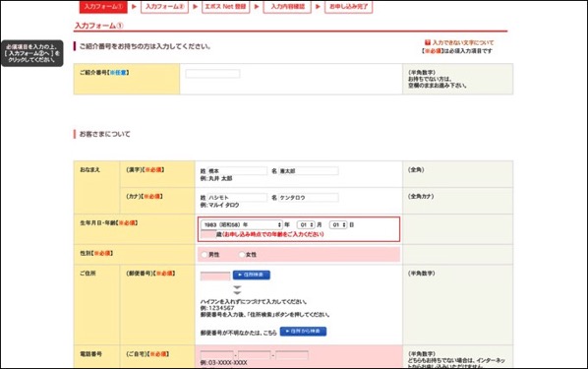Focus the last 電話番号 input box
This screenshot has width=588, height=369.
coord(292,355)
